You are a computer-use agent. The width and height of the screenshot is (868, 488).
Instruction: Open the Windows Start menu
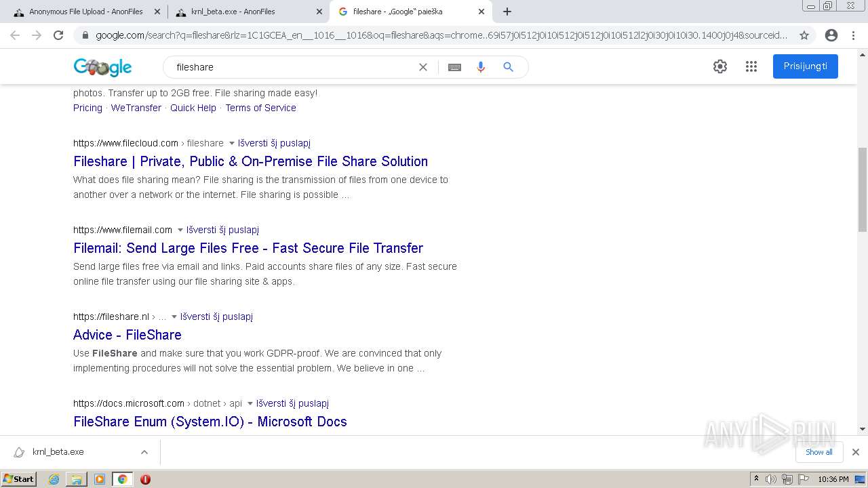coord(19,479)
